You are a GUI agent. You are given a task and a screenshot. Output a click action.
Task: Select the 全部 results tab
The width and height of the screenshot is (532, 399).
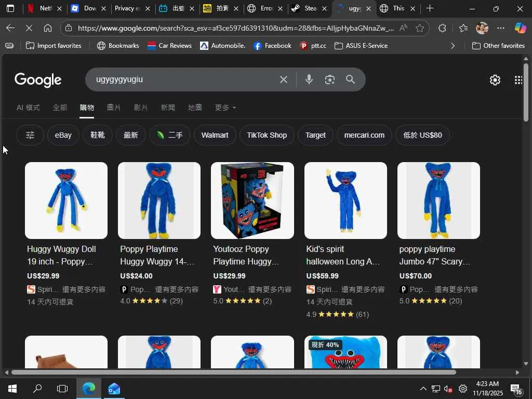pos(60,108)
